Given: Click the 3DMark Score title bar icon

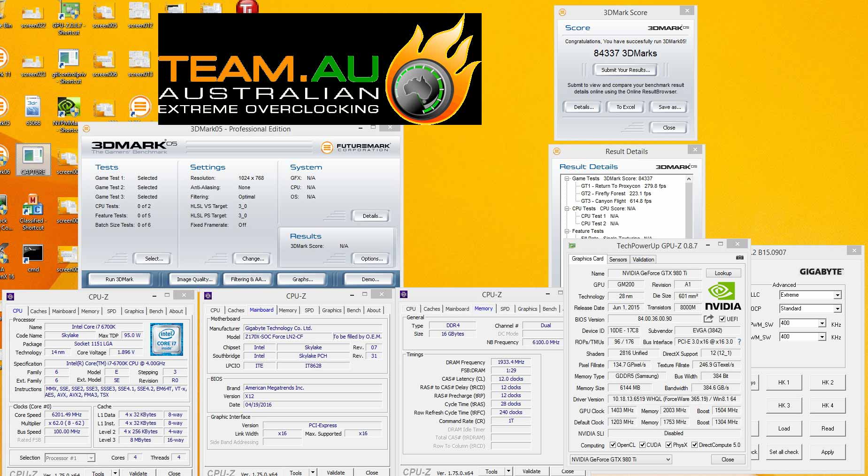Looking at the screenshot, I should [x=562, y=12].
